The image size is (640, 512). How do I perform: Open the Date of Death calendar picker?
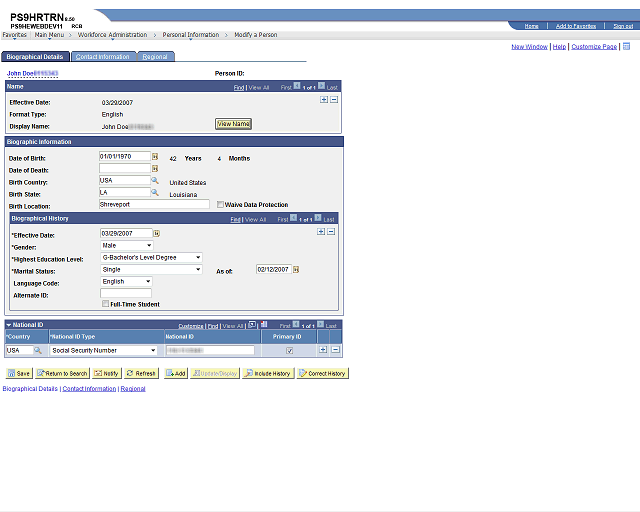(x=155, y=169)
